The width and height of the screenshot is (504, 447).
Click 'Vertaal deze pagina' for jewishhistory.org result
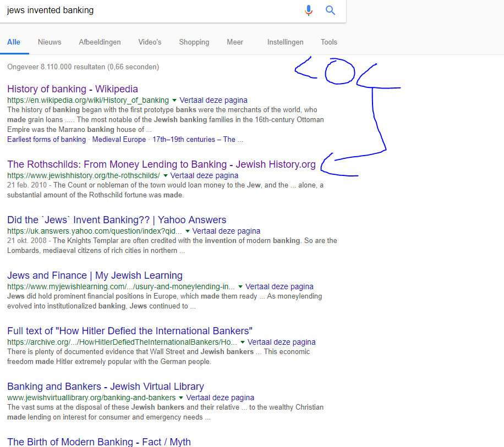pos(205,175)
